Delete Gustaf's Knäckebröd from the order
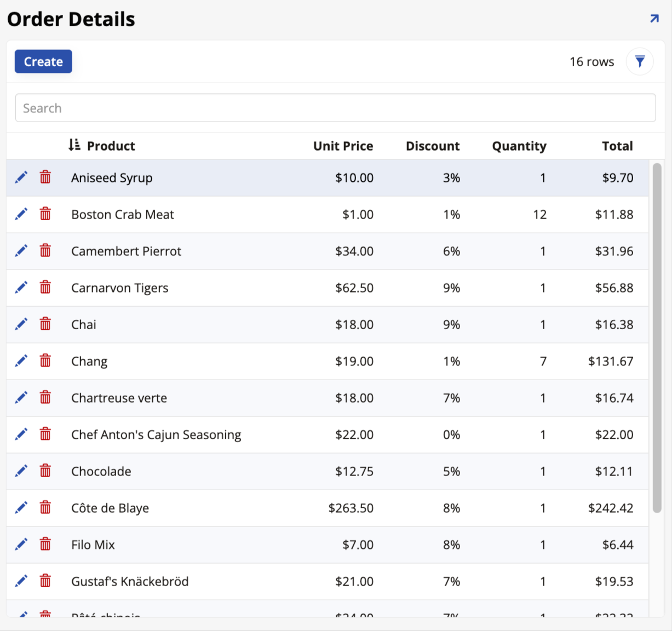Image resolution: width=672 pixels, height=631 pixels. [x=44, y=581]
